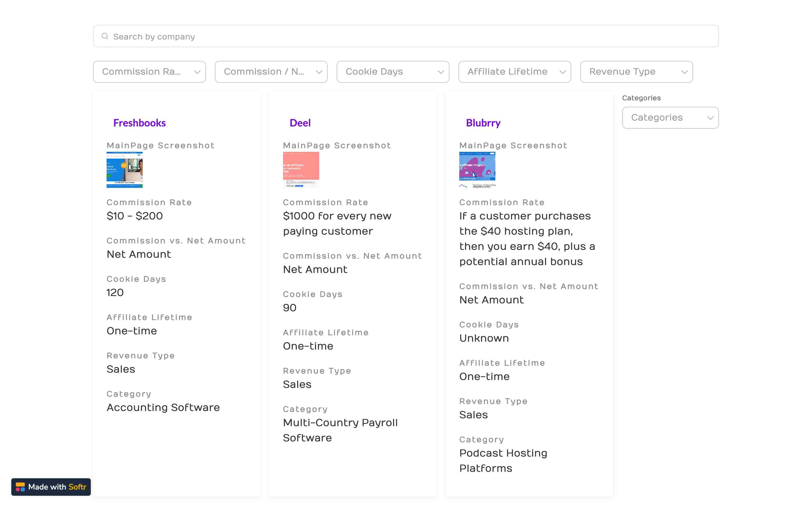Click the search magnifier icon
The width and height of the screenshot is (812, 507).
(105, 36)
